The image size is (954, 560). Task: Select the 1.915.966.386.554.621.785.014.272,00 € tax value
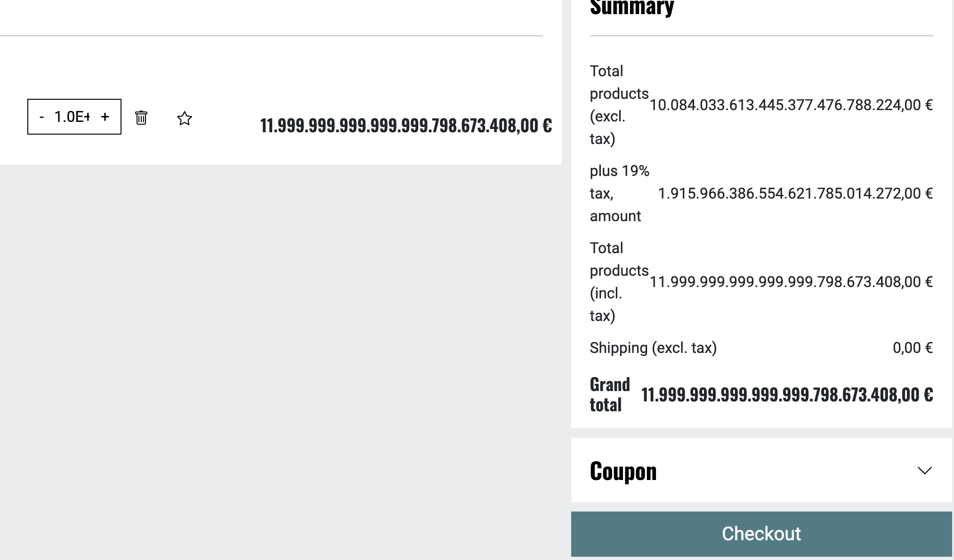795,193
